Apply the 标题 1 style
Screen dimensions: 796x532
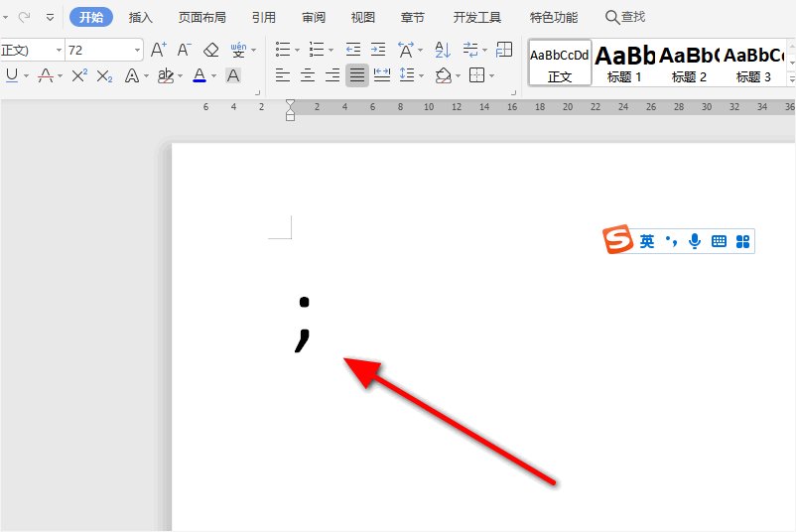coord(624,65)
